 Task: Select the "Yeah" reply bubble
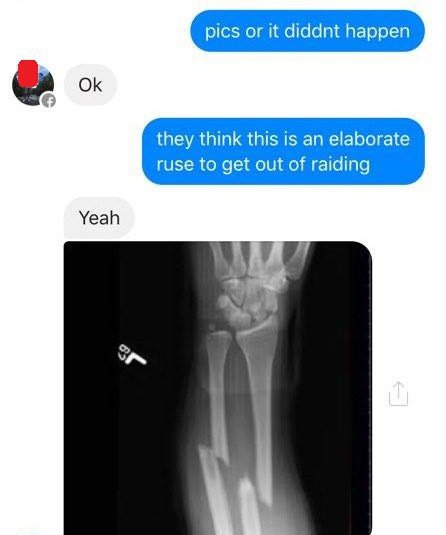[x=99, y=218]
